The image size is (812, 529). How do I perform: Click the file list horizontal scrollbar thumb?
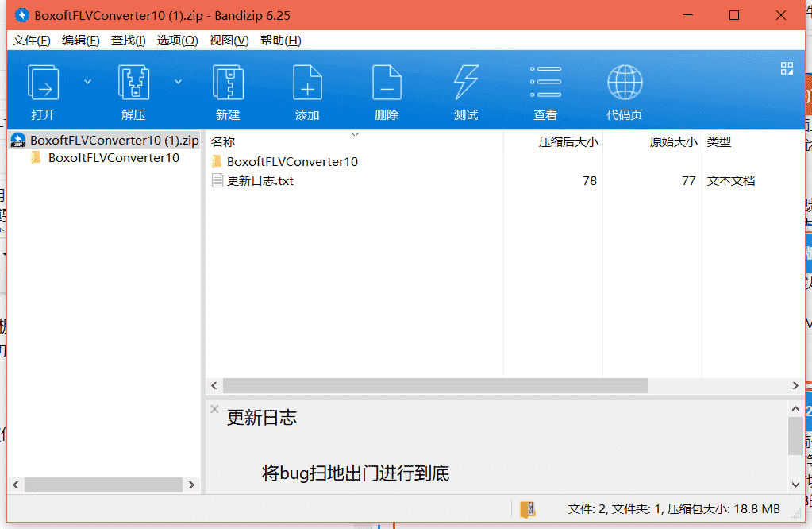pyautogui.click(x=435, y=385)
